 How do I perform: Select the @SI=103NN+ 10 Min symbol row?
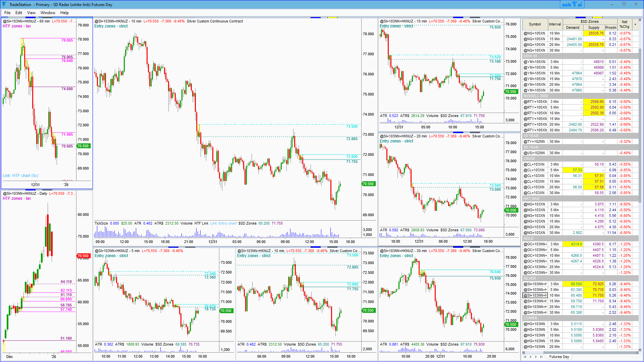tap(535, 295)
